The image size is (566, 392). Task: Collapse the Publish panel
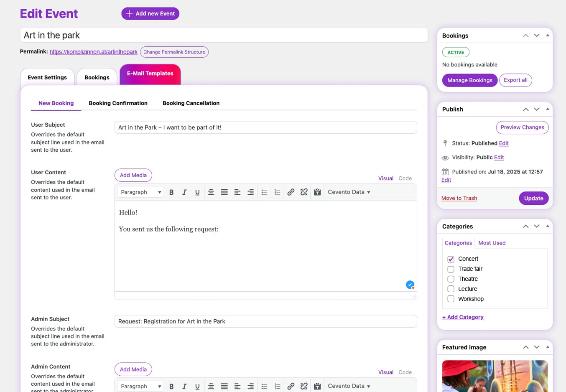click(548, 109)
